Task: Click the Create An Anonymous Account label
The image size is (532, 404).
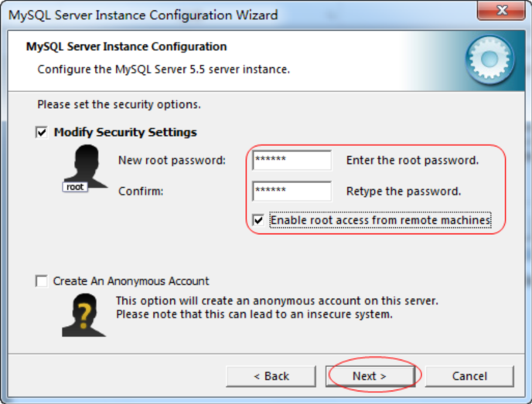Action: 131,281
